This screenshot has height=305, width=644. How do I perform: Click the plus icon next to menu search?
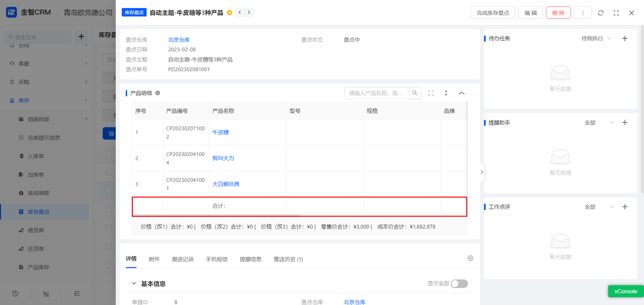coord(82,37)
